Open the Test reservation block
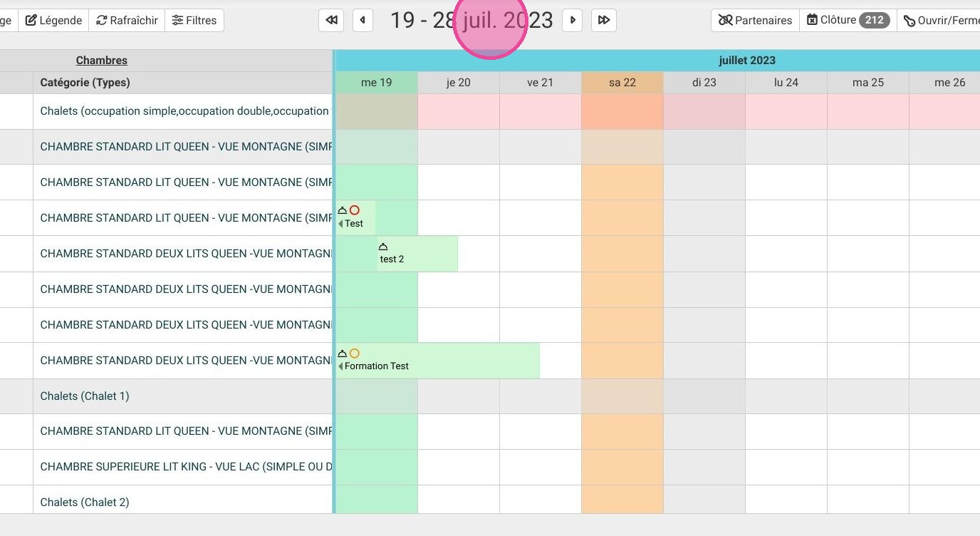Viewport: 980px width, 536px height. pyautogui.click(x=355, y=217)
